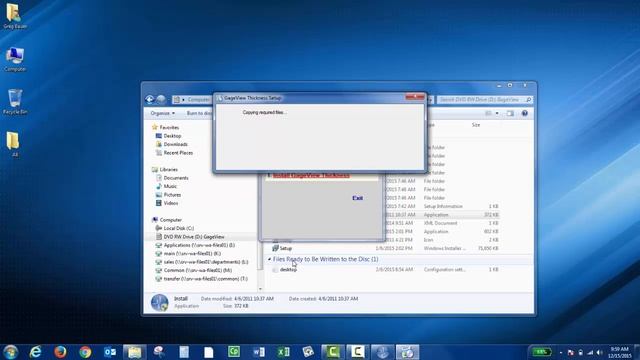This screenshot has height=360, width=640.
Task: Click the Computer desktop icon
Action: coord(15,59)
